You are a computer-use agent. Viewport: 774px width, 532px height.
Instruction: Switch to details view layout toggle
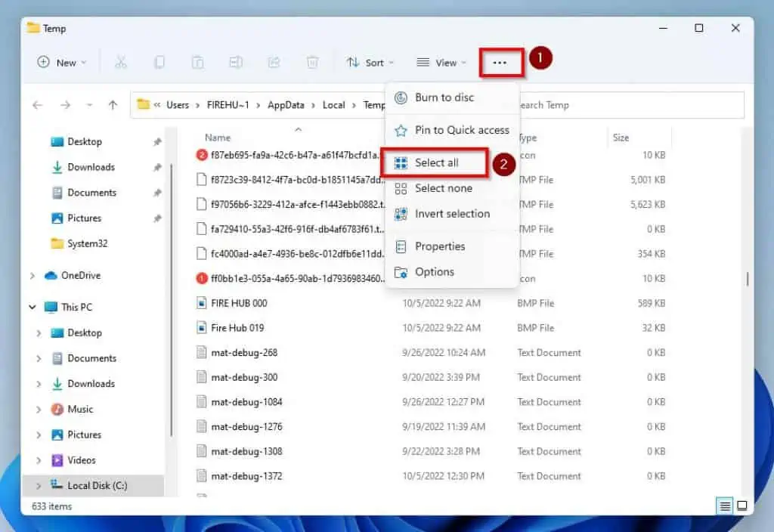point(726,506)
